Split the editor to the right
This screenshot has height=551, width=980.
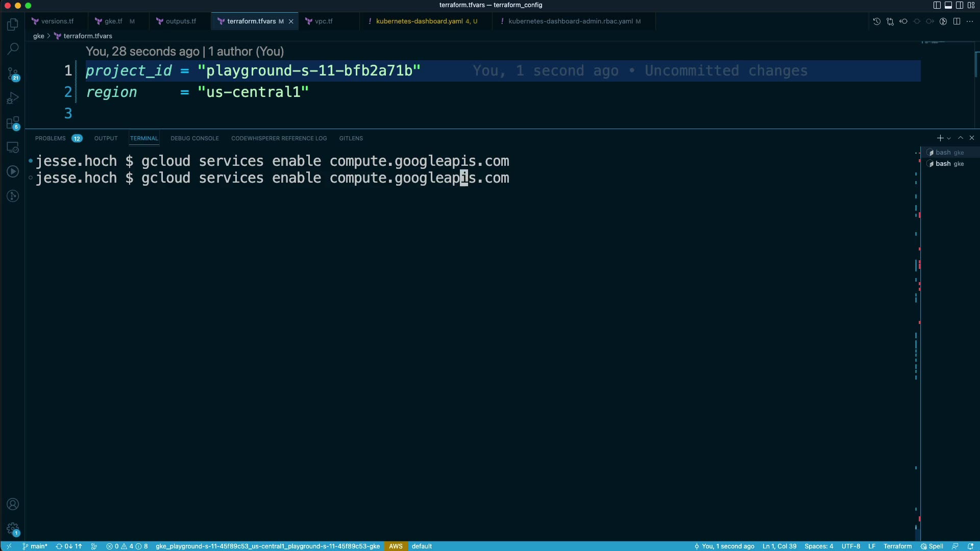point(957,21)
